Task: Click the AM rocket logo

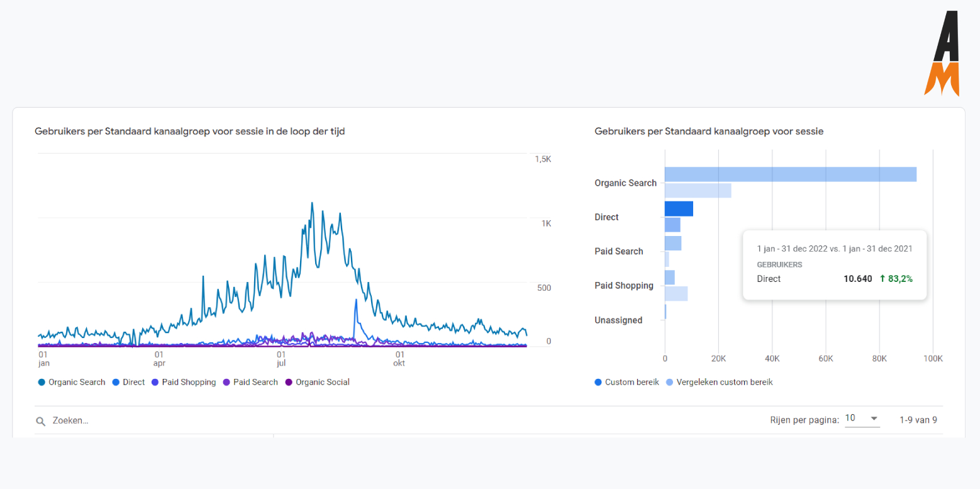Action: (x=942, y=53)
